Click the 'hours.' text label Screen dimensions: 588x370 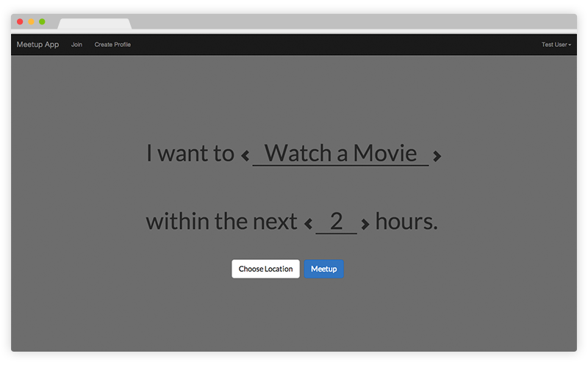[x=406, y=221]
